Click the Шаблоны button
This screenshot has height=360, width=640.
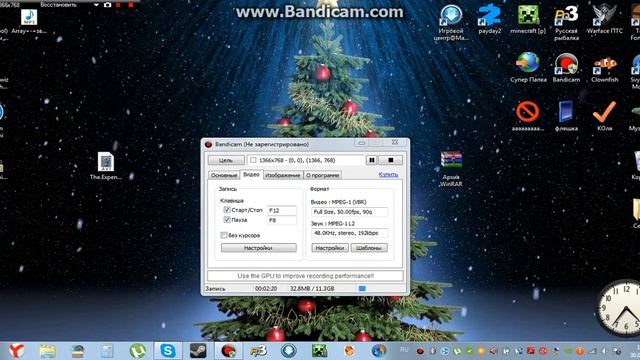click(369, 248)
